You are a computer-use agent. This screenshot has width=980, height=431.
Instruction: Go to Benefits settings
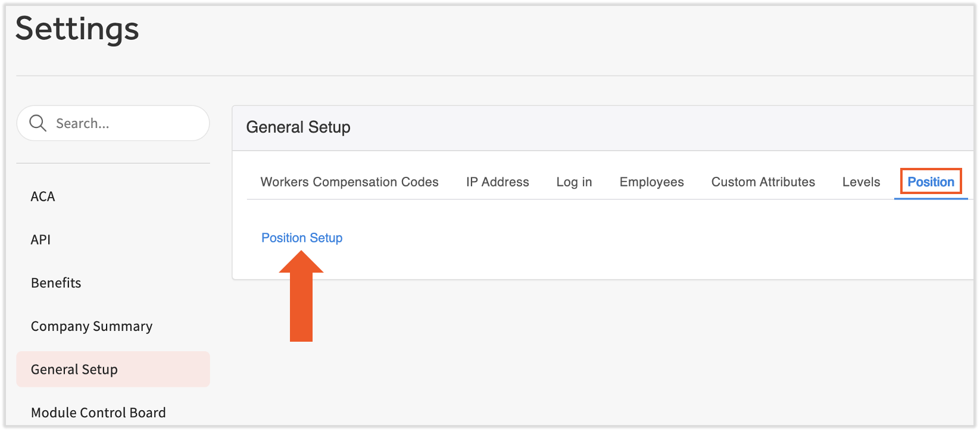pyautogui.click(x=56, y=283)
